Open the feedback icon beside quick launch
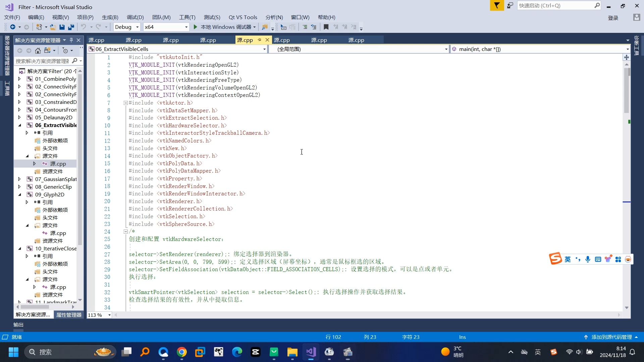 click(510, 6)
